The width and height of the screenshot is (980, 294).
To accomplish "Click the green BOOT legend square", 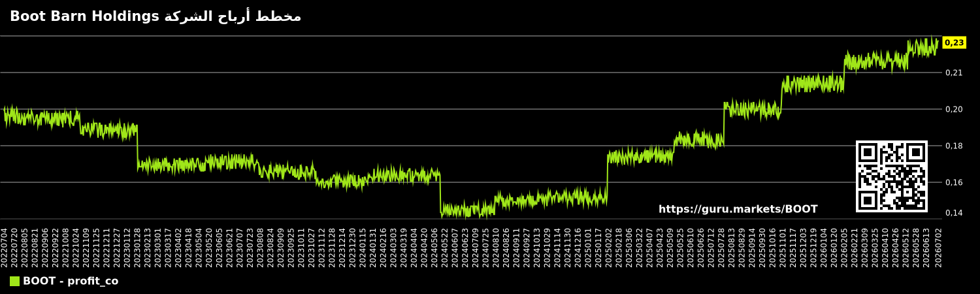I will click(x=14, y=282).
